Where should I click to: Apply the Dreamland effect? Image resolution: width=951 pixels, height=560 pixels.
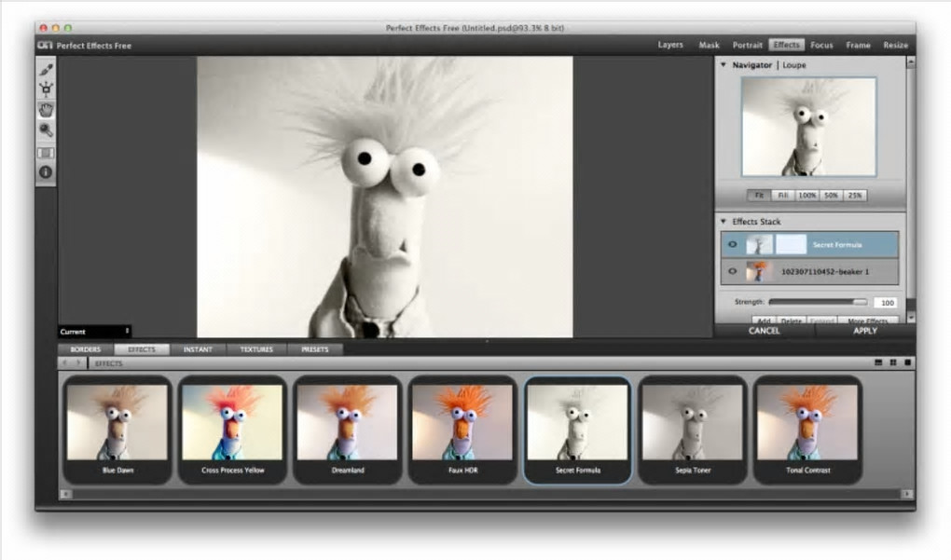coord(348,430)
